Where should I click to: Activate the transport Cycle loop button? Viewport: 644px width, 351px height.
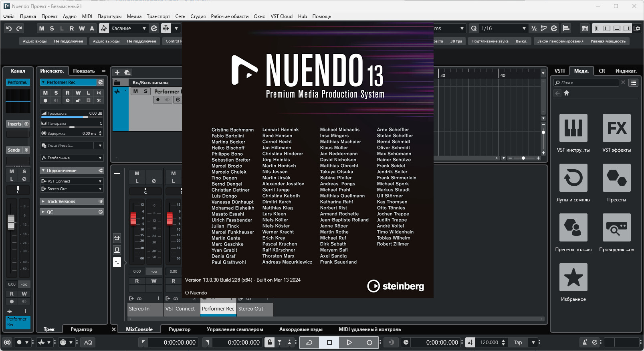coord(309,343)
